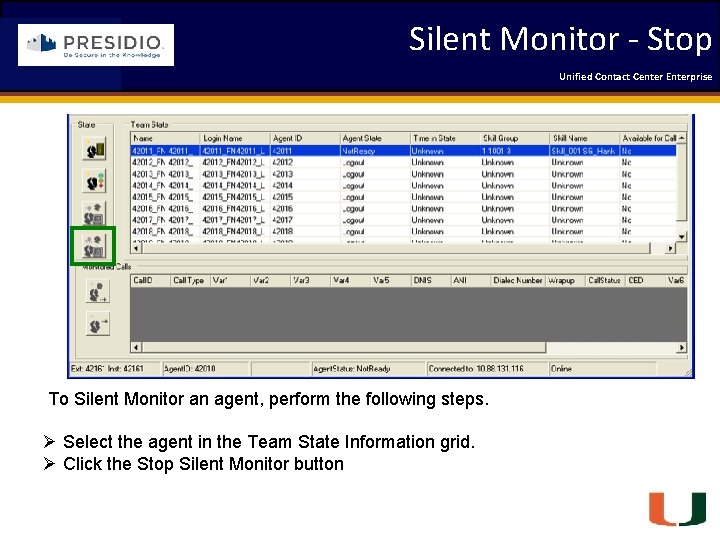
Task: Click the skill group cell of agent 42011
Action: (514, 151)
